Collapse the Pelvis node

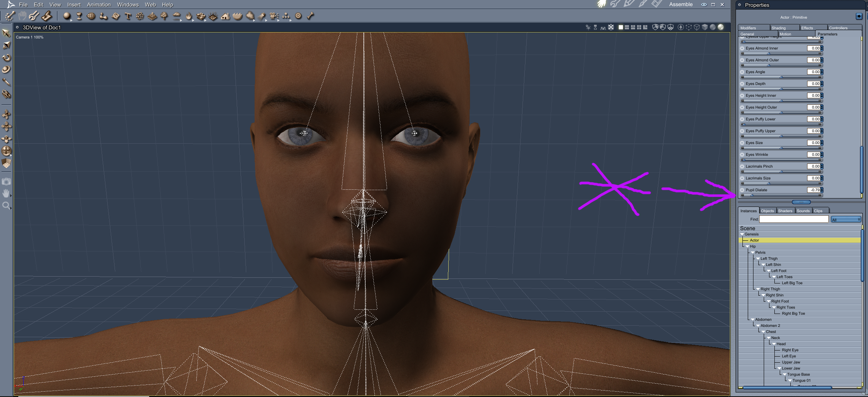point(753,253)
